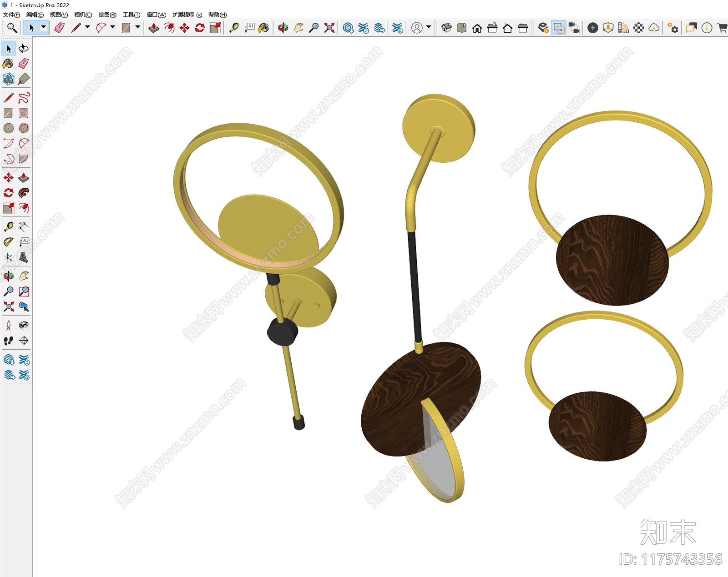Expand the Line tool dropdown arrow
The height and width of the screenshot is (577, 728).
click(87, 27)
